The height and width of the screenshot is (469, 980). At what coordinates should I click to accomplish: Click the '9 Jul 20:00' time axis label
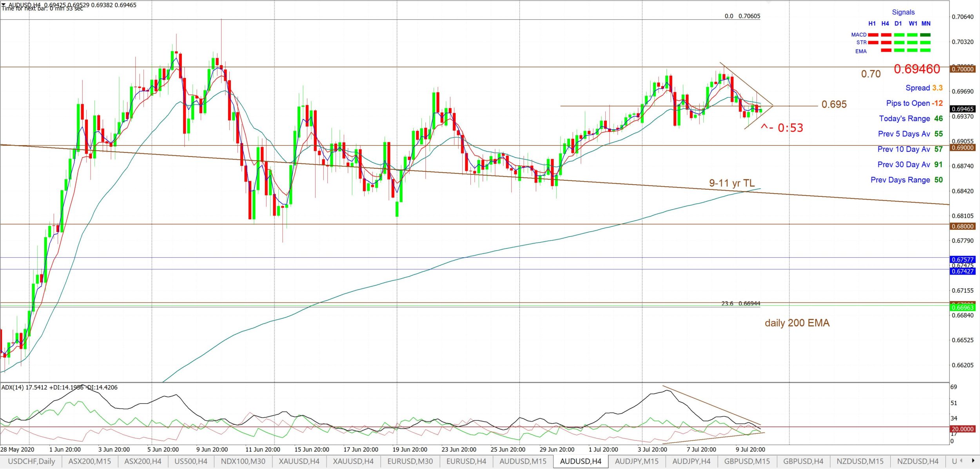(x=750, y=449)
